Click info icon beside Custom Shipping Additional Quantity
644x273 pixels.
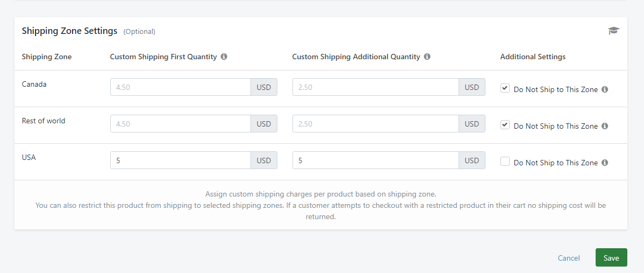[427, 57]
